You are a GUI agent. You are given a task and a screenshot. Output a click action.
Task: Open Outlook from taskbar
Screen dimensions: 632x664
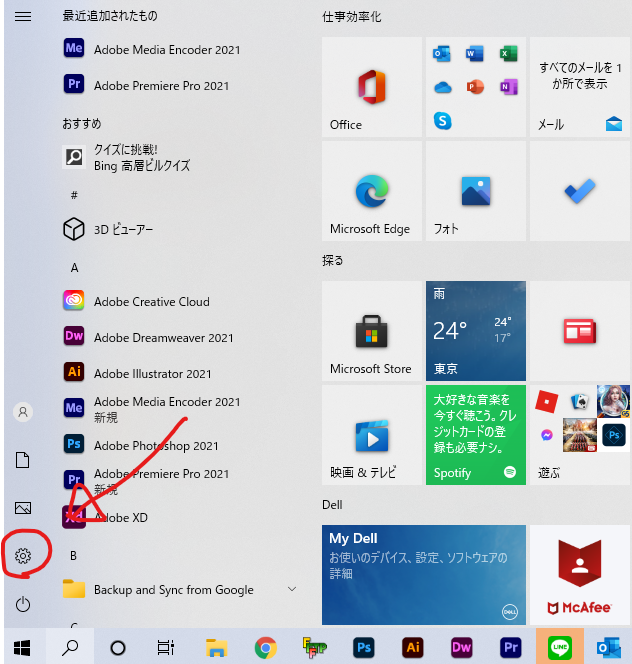pyautogui.click(x=609, y=647)
